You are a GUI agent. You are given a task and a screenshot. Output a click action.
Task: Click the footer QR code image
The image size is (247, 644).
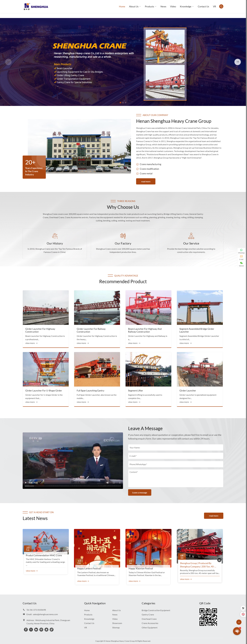(x=208, y=617)
